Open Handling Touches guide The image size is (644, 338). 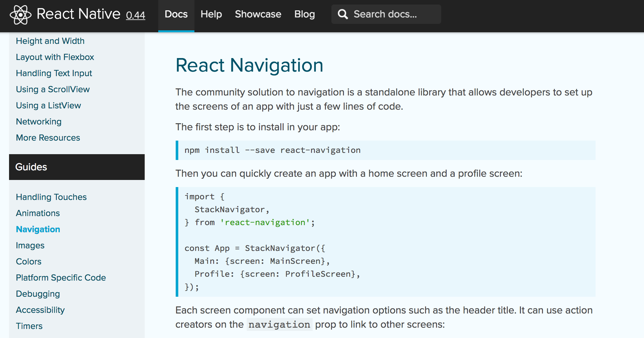pyautogui.click(x=51, y=197)
